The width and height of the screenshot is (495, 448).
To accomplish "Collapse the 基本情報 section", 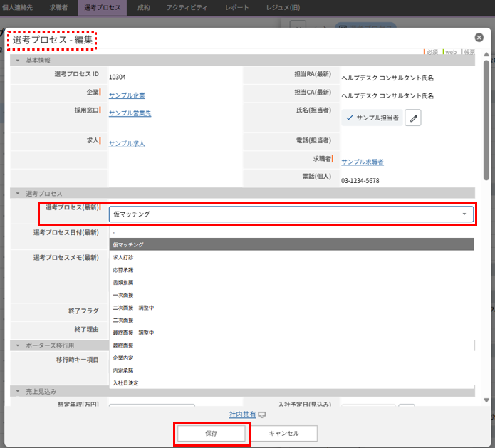I will (18, 61).
